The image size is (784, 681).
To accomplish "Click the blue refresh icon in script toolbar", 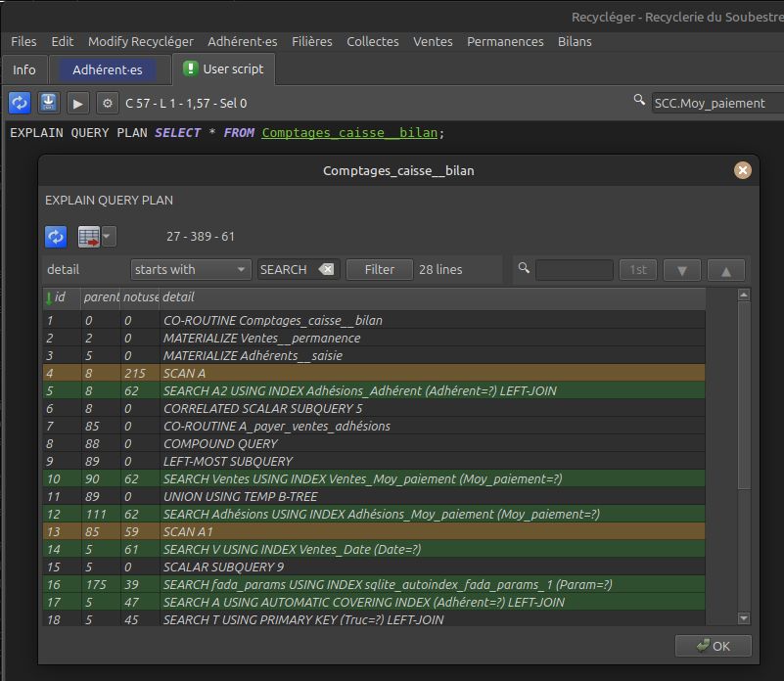I will pyautogui.click(x=20, y=103).
